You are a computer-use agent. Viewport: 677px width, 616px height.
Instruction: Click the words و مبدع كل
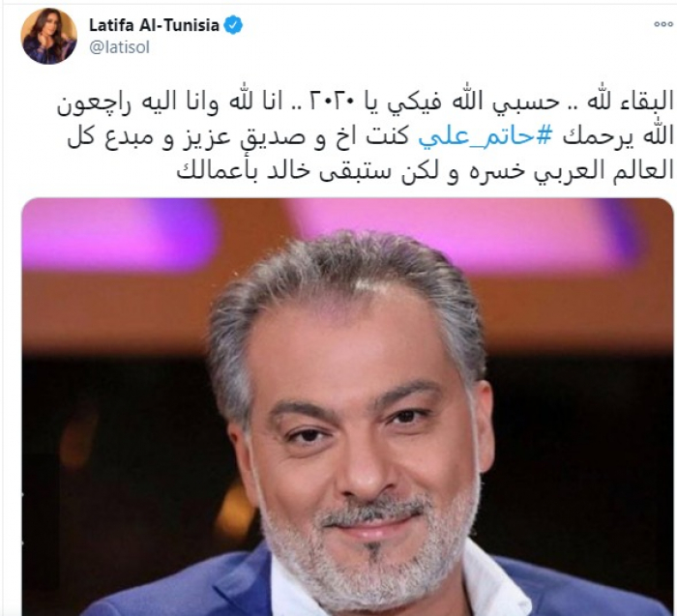(118, 137)
